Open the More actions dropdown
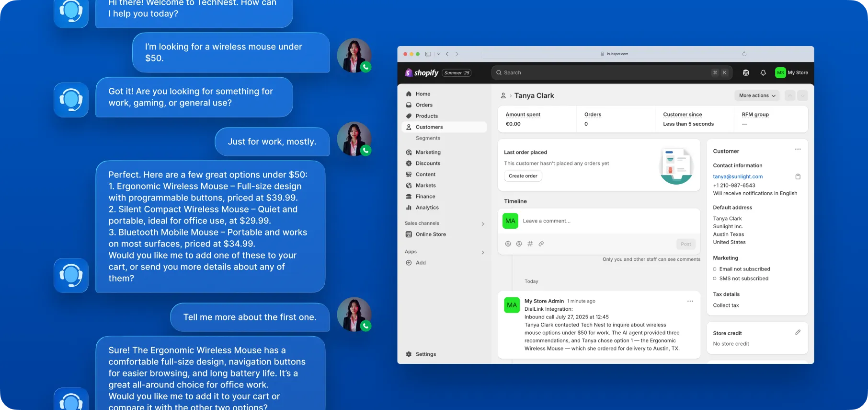Viewport: 868px width, 410px height. 757,96
